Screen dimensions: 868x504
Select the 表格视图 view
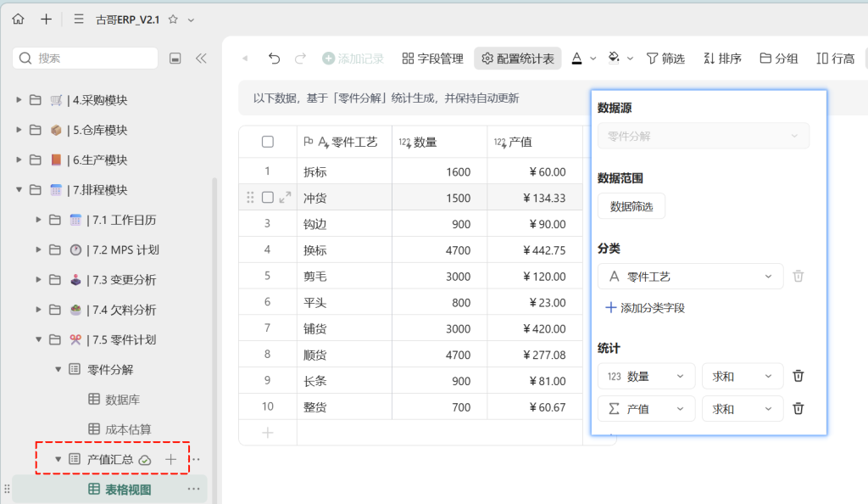(x=128, y=490)
